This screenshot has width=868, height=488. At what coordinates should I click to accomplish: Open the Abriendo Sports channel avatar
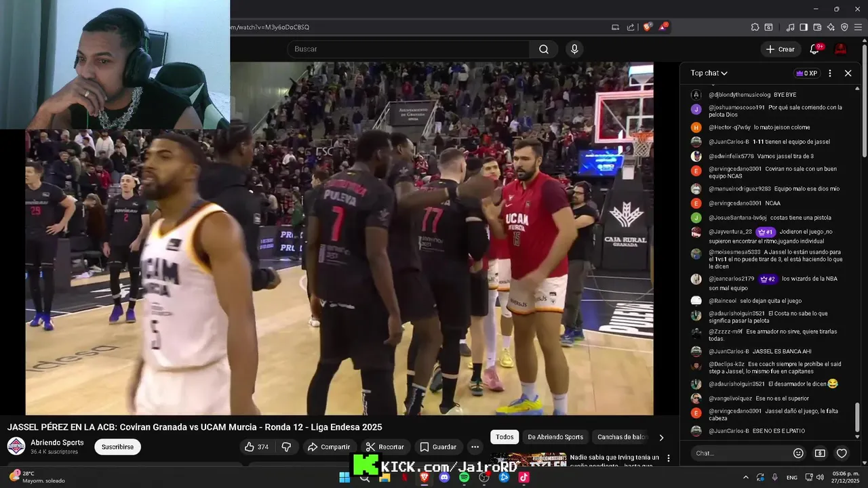[16, 446]
